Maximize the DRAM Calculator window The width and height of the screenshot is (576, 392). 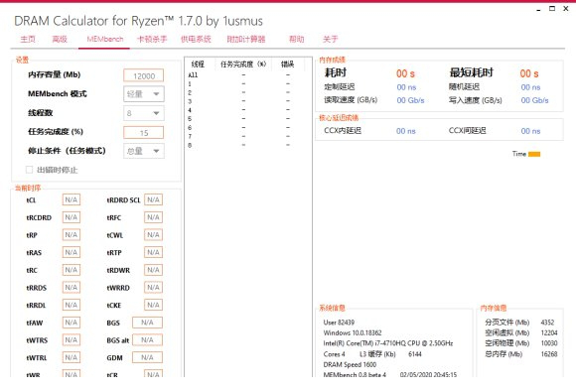click(552, 9)
